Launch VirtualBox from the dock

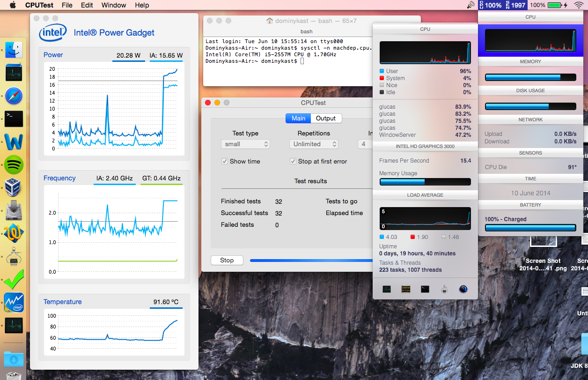(14, 187)
